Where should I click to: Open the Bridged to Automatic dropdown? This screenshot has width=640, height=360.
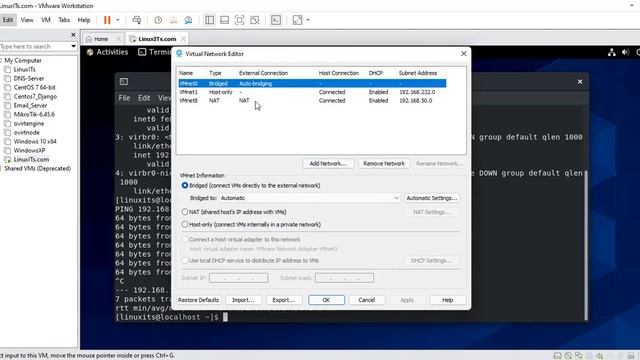point(309,198)
